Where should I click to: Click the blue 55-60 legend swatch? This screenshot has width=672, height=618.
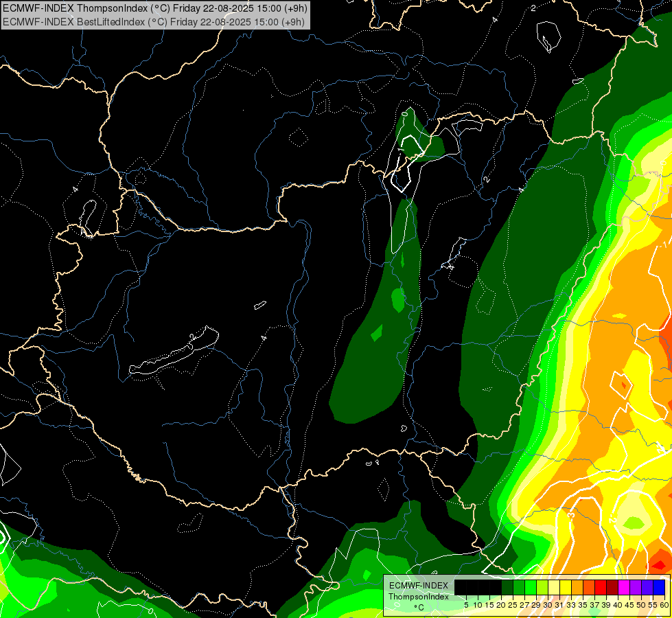point(659,587)
